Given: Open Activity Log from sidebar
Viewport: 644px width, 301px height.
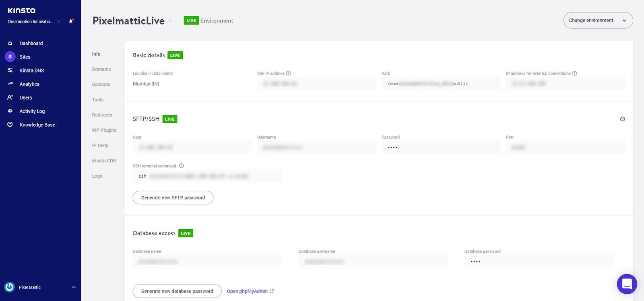Looking at the screenshot, I should click(x=32, y=111).
